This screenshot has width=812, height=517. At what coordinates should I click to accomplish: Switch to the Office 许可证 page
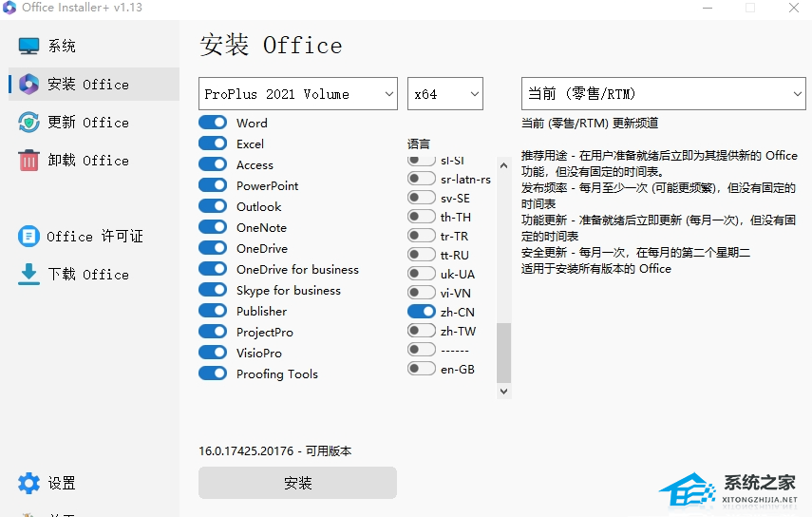click(94, 237)
